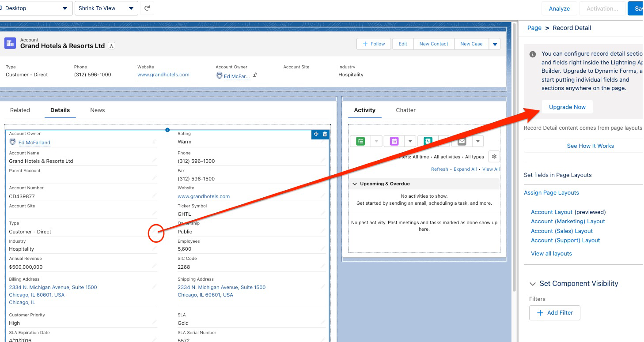Select the Details tab
The image size is (644, 342).
pyautogui.click(x=60, y=110)
